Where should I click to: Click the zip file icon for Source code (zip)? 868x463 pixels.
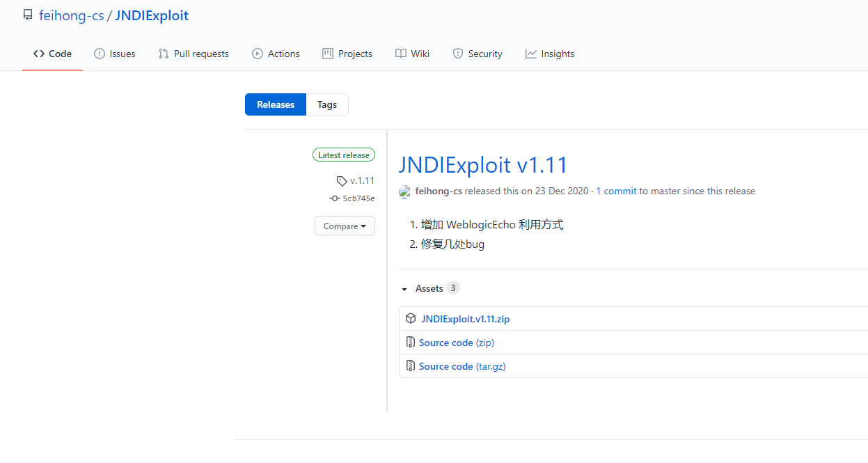[x=411, y=343]
